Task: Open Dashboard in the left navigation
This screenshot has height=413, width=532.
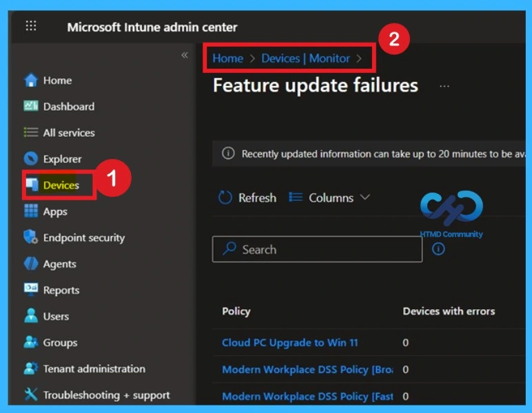Action: coord(69,107)
